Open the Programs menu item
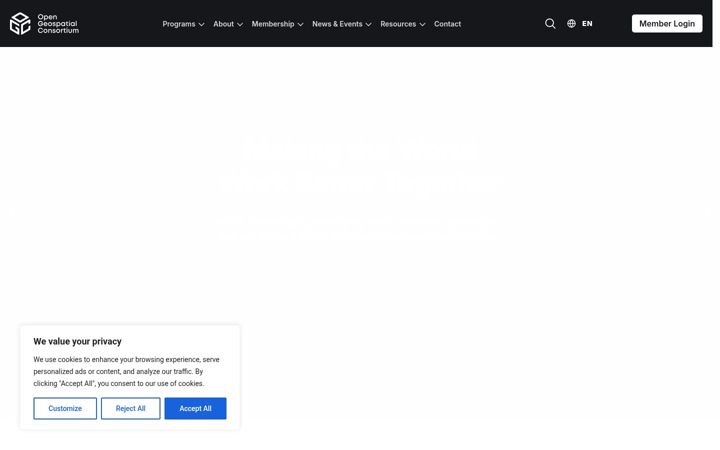The image size is (720, 450). pos(179,24)
